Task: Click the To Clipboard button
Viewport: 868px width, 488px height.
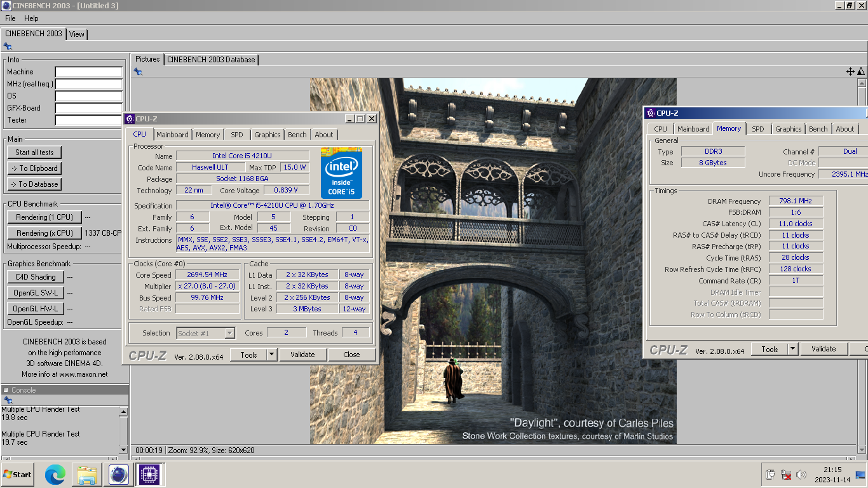Action: pyautogui.click(x=34, y=168)
